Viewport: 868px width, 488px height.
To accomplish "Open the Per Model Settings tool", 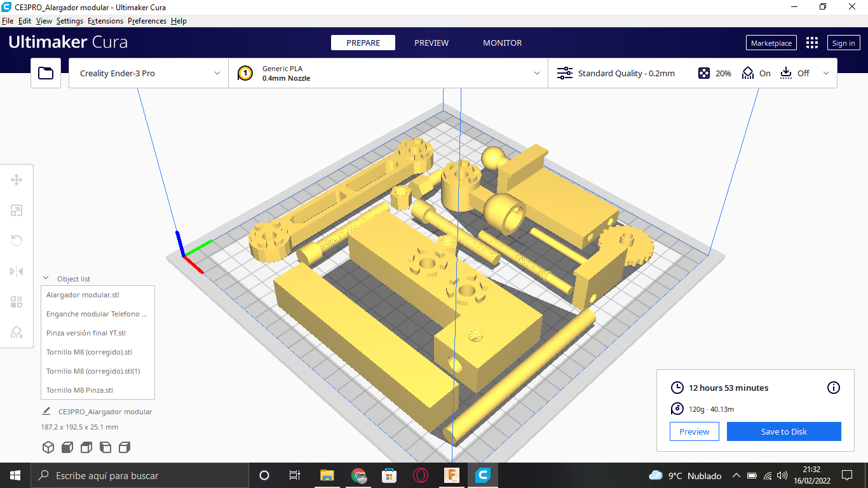I will 17,302.
